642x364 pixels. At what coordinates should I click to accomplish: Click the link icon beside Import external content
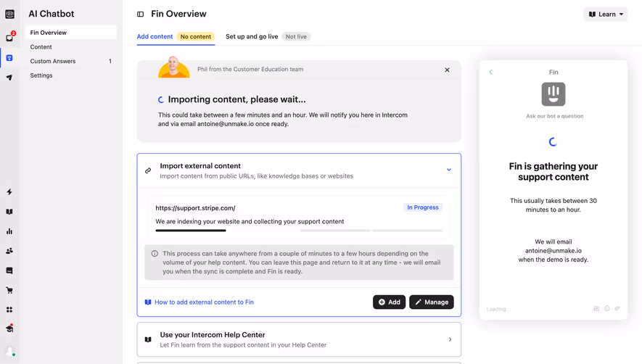click(148, 170)
